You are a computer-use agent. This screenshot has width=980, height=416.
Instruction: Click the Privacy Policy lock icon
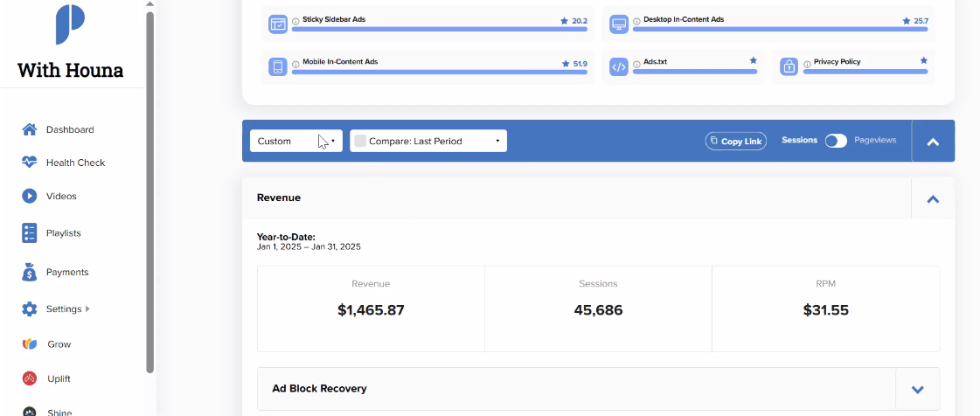point(789,66)
